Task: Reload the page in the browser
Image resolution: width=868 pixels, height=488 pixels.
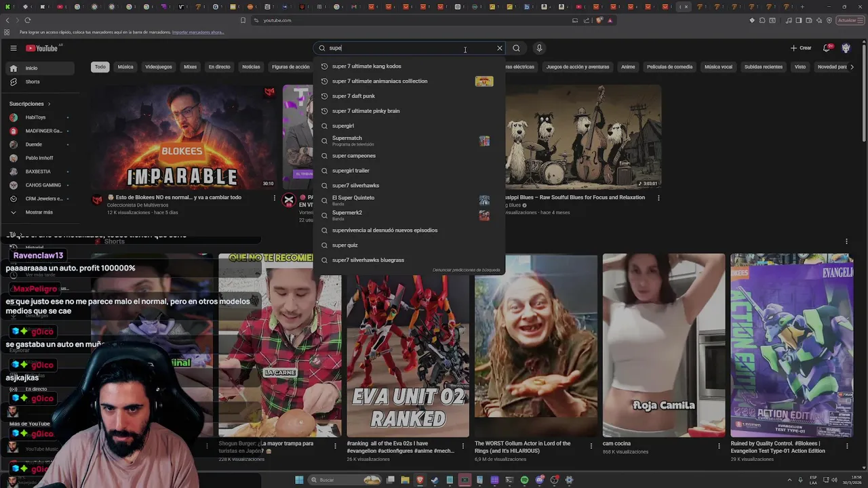Action: (x=28, y=20)
